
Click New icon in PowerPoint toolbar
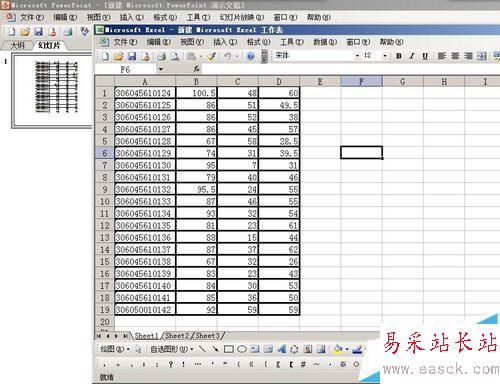point(12,32)
